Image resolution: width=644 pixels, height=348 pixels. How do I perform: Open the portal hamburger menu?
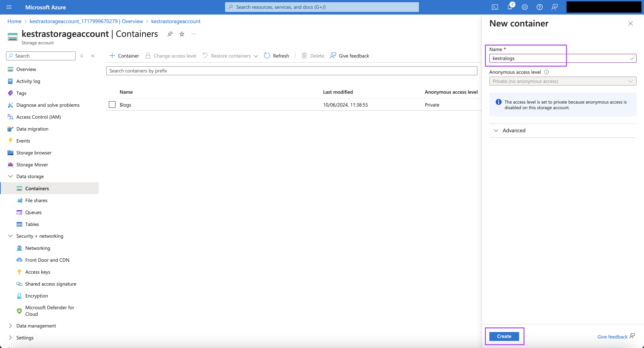(x=9, y=7)
